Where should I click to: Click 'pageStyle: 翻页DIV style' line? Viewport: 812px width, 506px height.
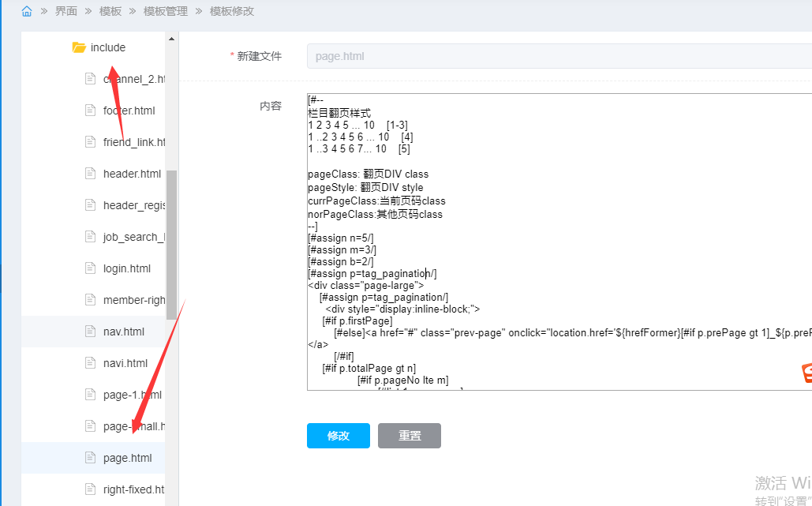click(x=365, y=188)
